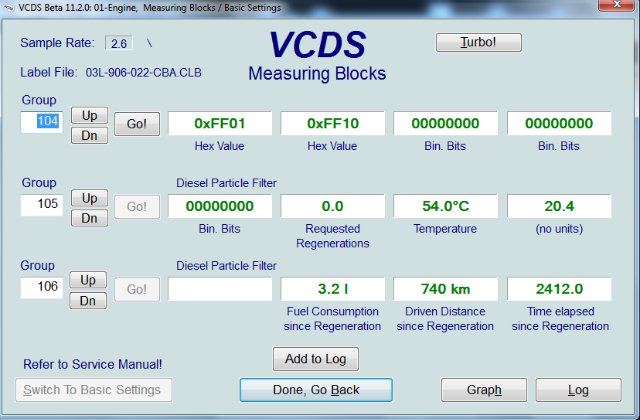
Task: Click Diesel Particle Filter heading for Group 105
Action: [226, 183]
